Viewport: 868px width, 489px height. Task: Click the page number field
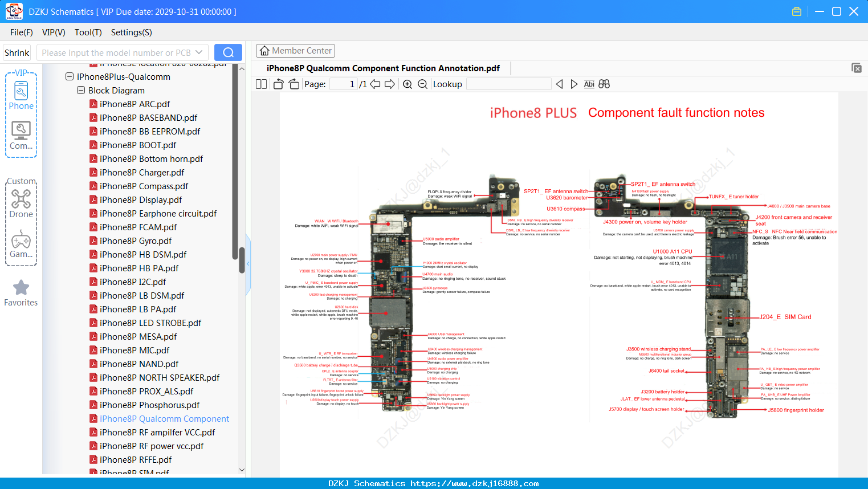tap(344, 84)
